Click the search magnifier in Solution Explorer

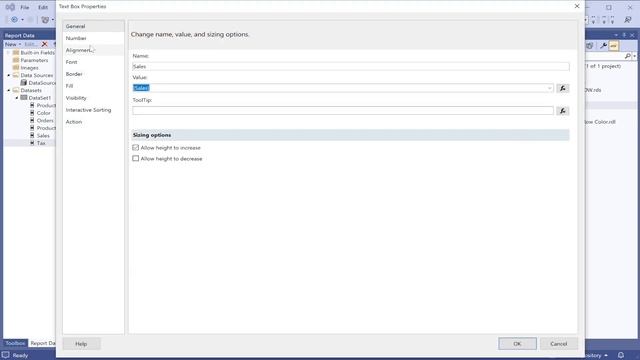[x=628, y=56]
